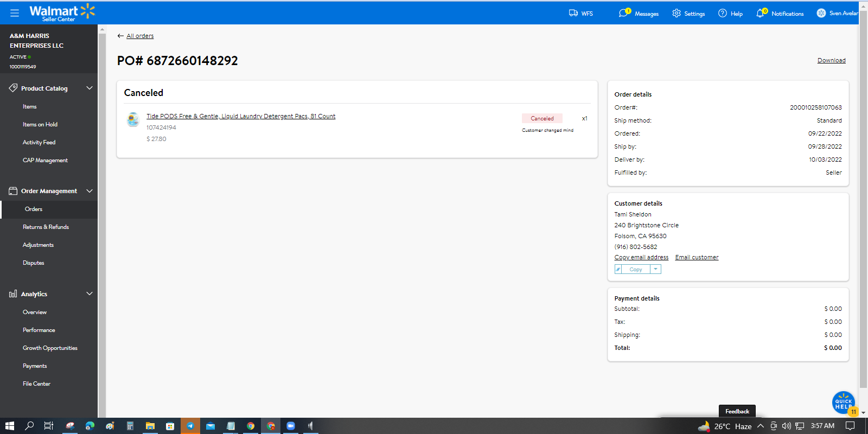The height and width of the screenshot is (434, 868).
Task: Collapse the Analytics section
Action: tap(90, 293)
